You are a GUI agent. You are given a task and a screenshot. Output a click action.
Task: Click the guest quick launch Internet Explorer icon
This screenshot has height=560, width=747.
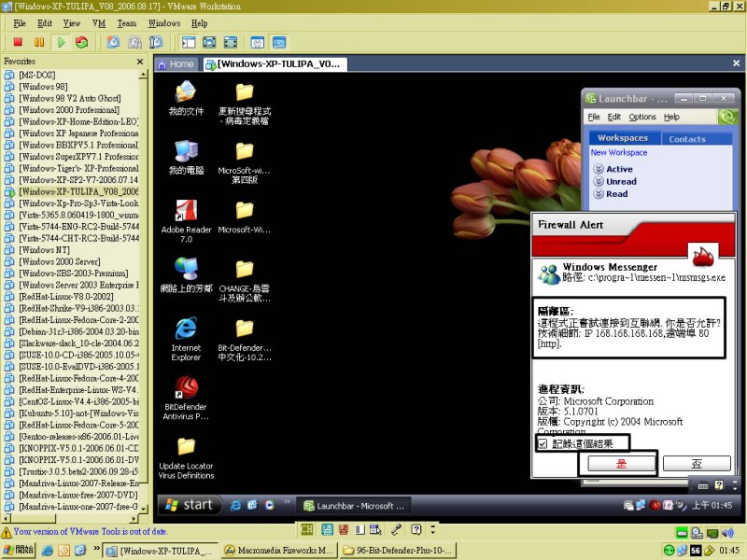(235, 505)
